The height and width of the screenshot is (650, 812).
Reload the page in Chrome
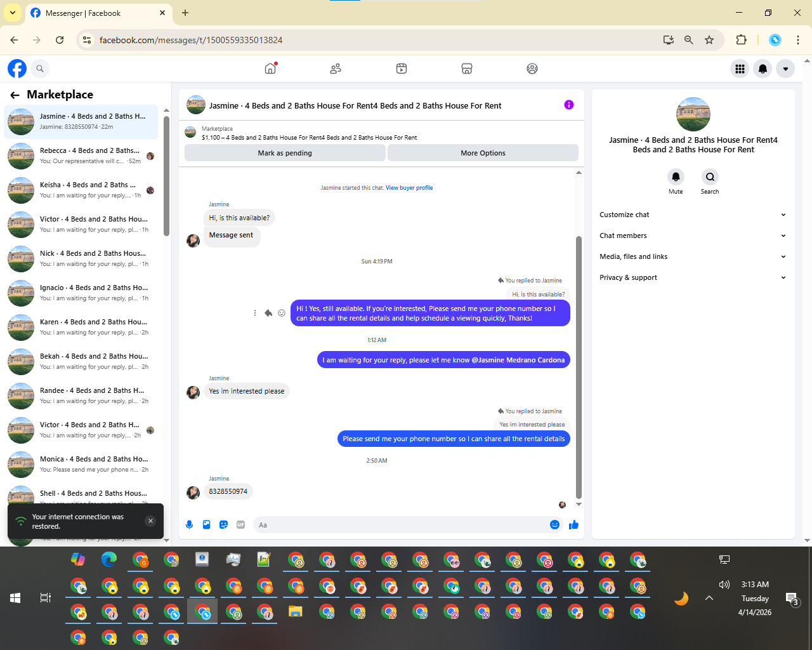(x=60, y=40)
